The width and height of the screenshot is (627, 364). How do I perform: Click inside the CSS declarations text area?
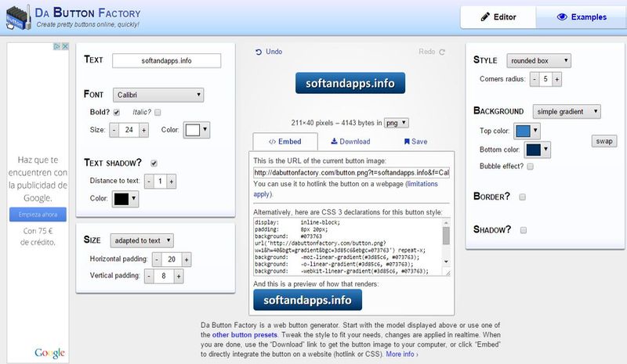[348, 247]
